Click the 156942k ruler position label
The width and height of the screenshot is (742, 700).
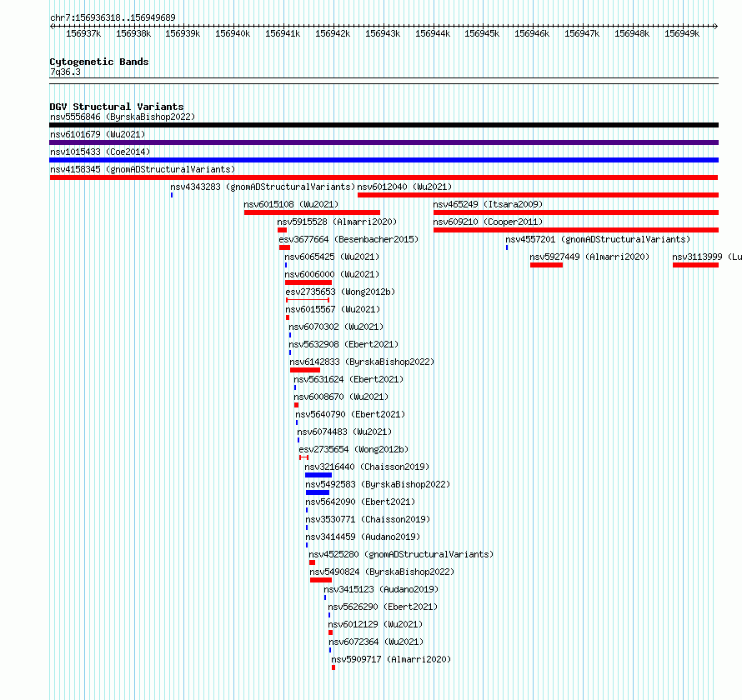point(333,33)
